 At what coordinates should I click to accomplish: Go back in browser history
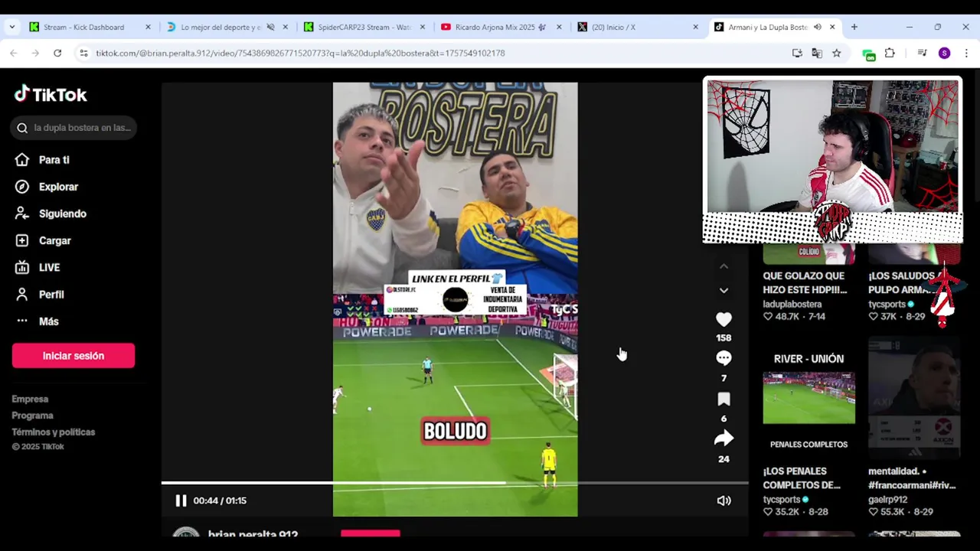pyautogui.click(x=13, y=53)
